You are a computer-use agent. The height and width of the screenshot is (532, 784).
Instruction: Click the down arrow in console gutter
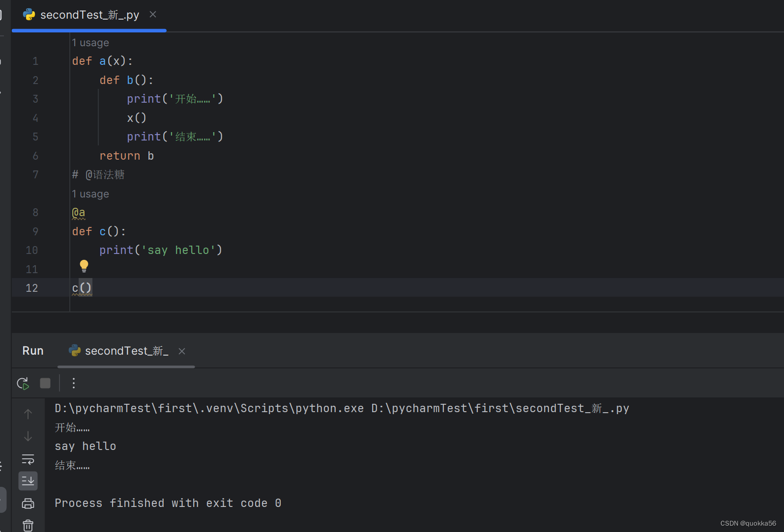(x=28, y=436)
